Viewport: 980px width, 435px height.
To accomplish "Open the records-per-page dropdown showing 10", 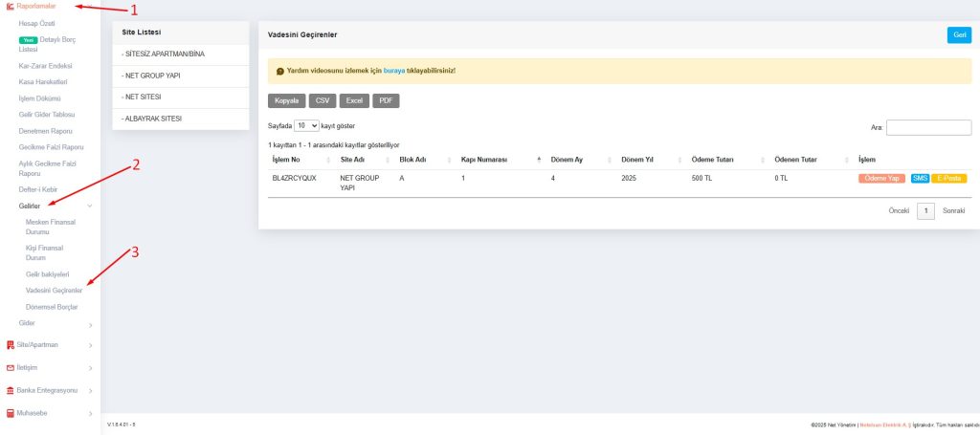I will (x=306, y=125).
